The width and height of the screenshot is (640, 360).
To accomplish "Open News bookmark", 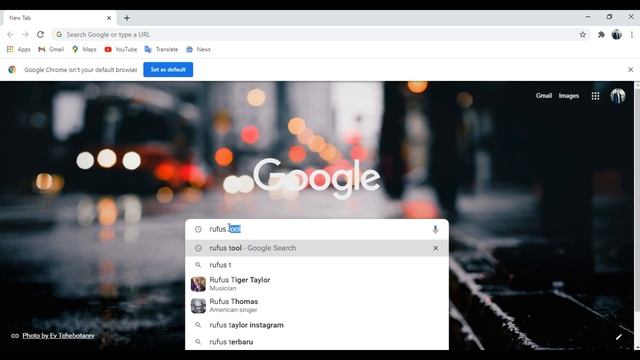I will (198, 49).
